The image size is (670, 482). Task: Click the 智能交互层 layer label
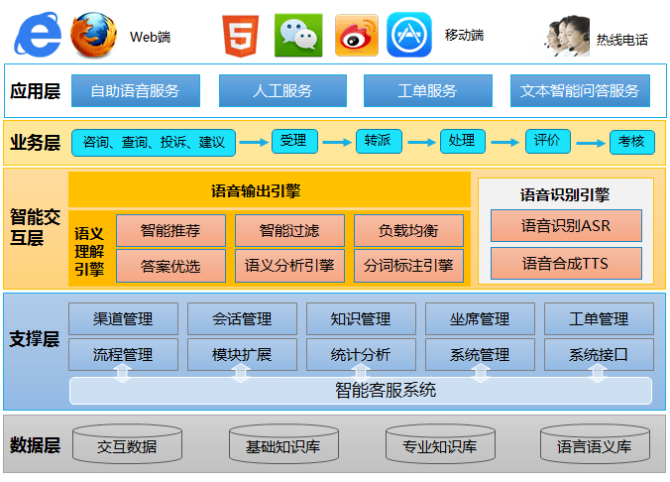[x=35, y=227]
